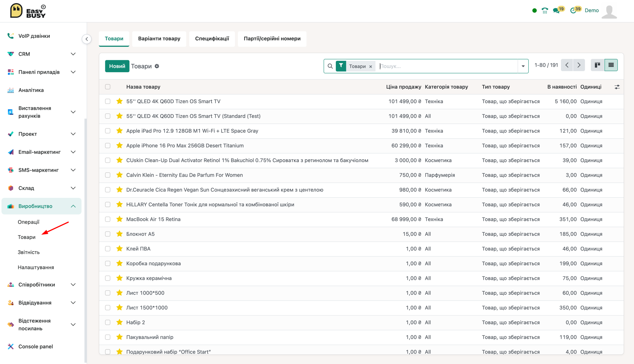Select all products with header checkbox
The width and height of the screenshot is (634, 364).
click(107, 87)
